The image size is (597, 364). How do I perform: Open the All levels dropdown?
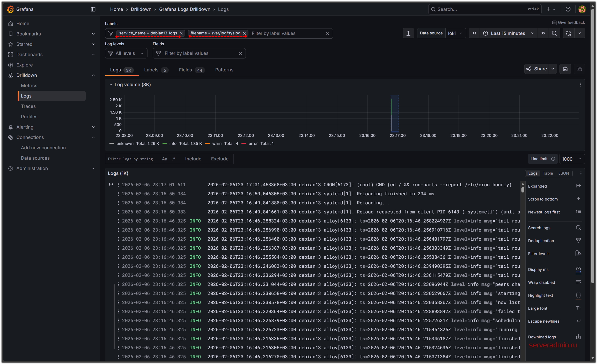click(x=126, y=53)
